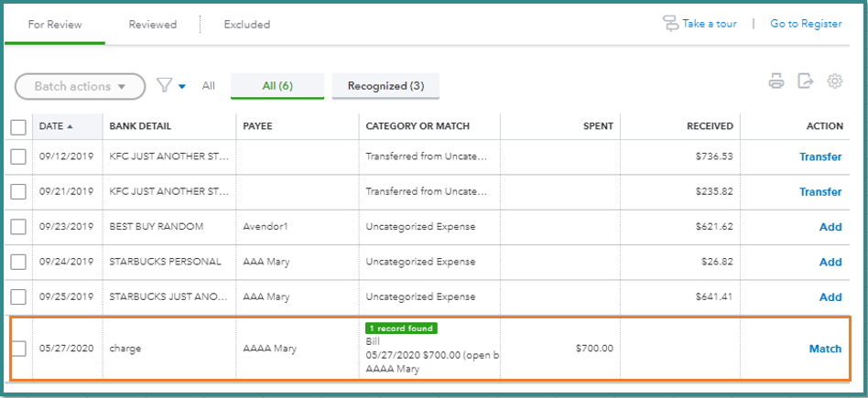Select the All (6) filter tab
This screenshot has width=868, height=398.
(x=277, y=86)
